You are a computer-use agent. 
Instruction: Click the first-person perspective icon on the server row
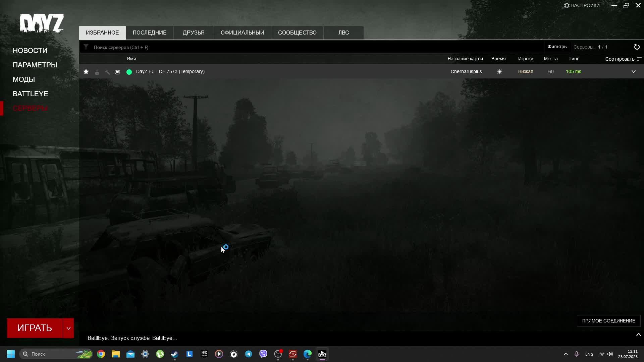(x=117, y=71)
